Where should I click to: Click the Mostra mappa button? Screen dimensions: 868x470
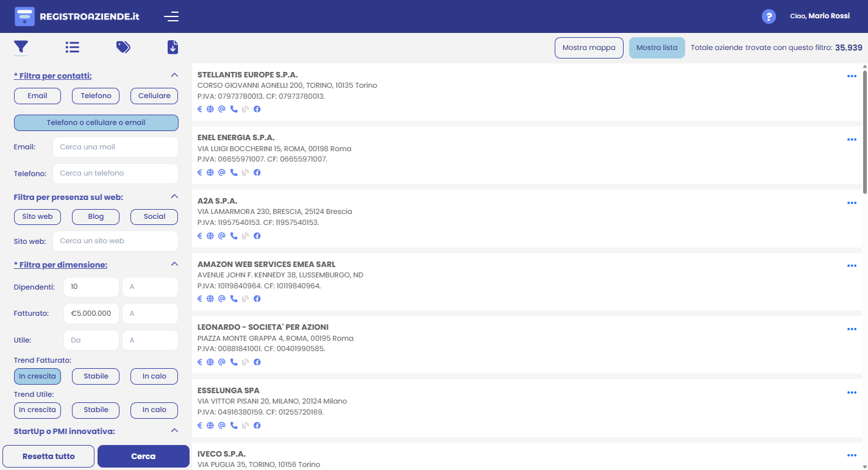pos(589,48)
